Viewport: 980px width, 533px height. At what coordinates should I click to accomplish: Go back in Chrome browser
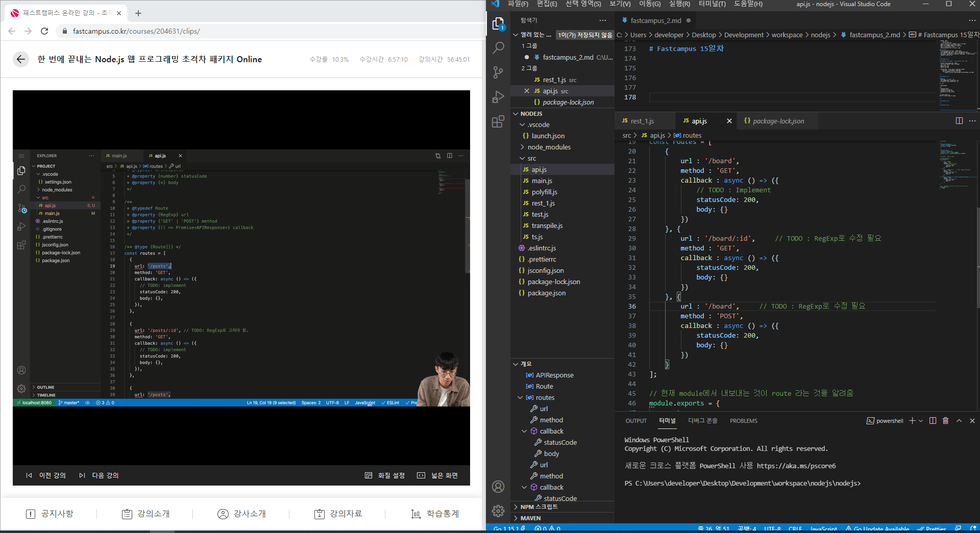tap(12, 31)
